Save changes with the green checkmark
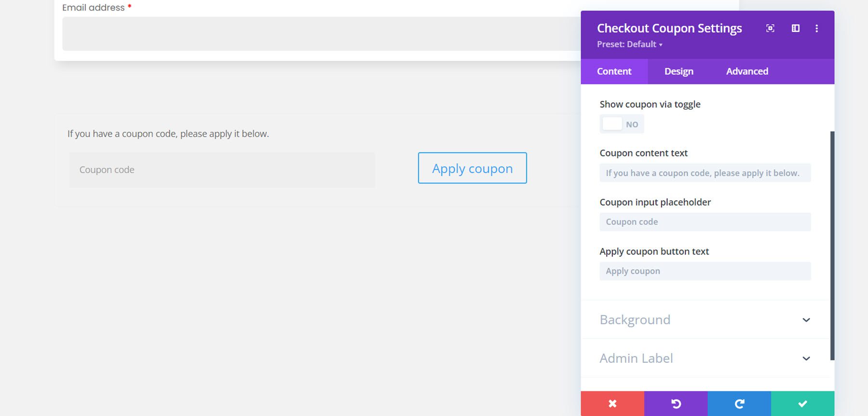 [x=802, y=403]
